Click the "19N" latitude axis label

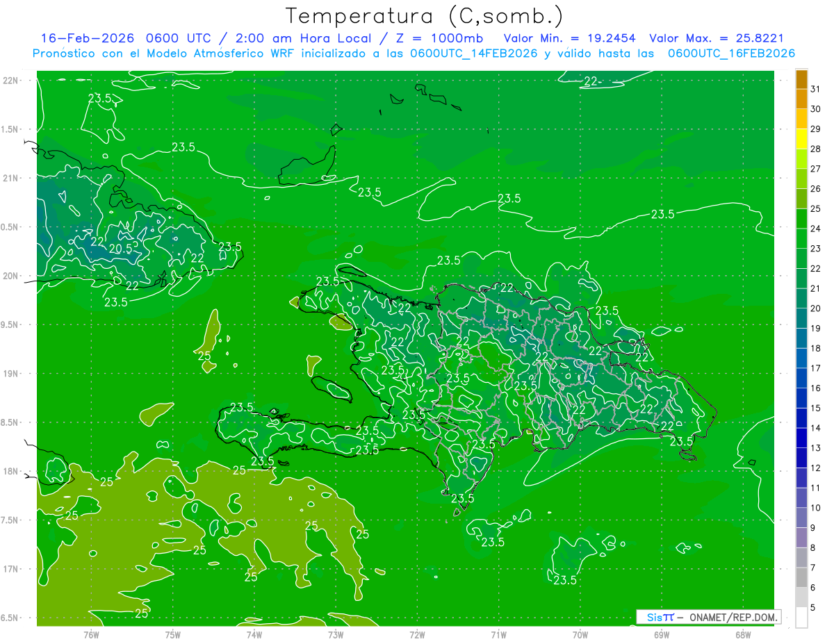(12, 374)
